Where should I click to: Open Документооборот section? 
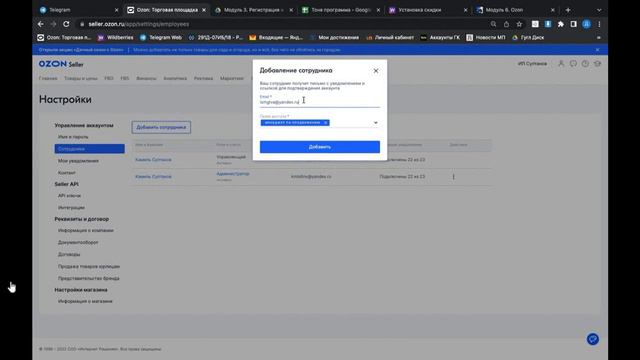78,242
